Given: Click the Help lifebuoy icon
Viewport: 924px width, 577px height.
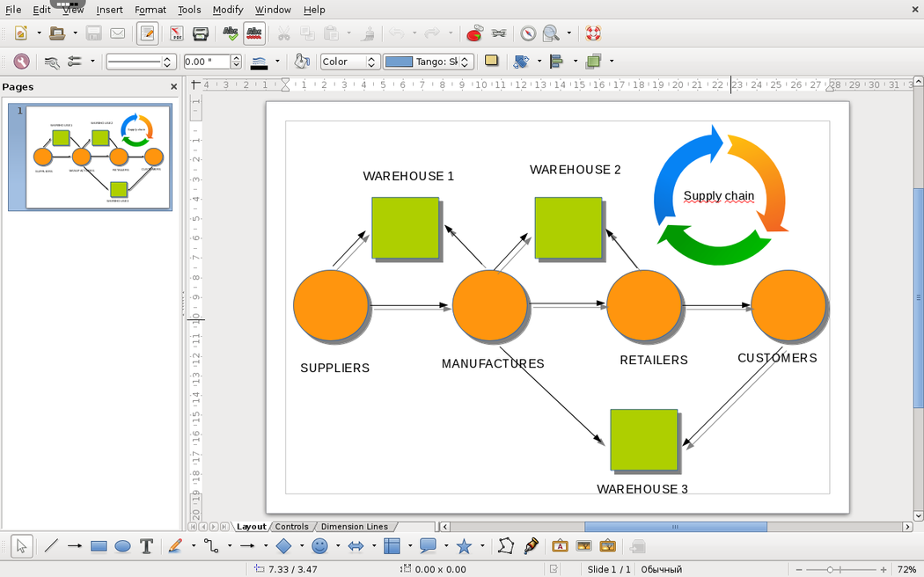Looking at the screenshot, I should click(x=593, y=34).
